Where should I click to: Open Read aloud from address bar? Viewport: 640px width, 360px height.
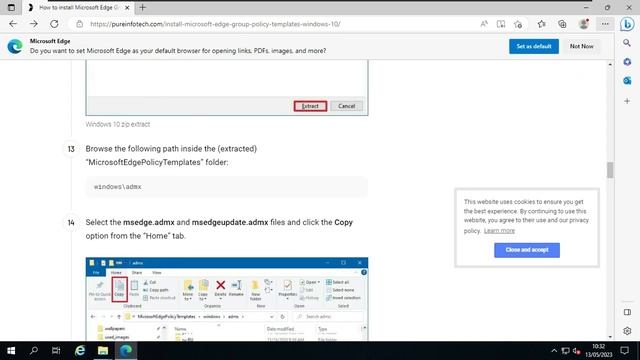click(x=484, y=24)
